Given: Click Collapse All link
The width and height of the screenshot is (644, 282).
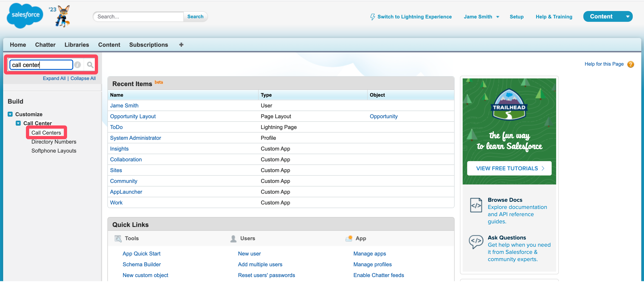Looking at the screenshot, I should click(83, 78).
